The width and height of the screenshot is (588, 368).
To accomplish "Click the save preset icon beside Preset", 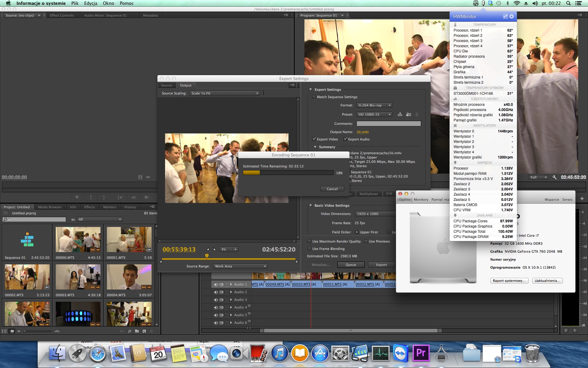I will [400, 114].
